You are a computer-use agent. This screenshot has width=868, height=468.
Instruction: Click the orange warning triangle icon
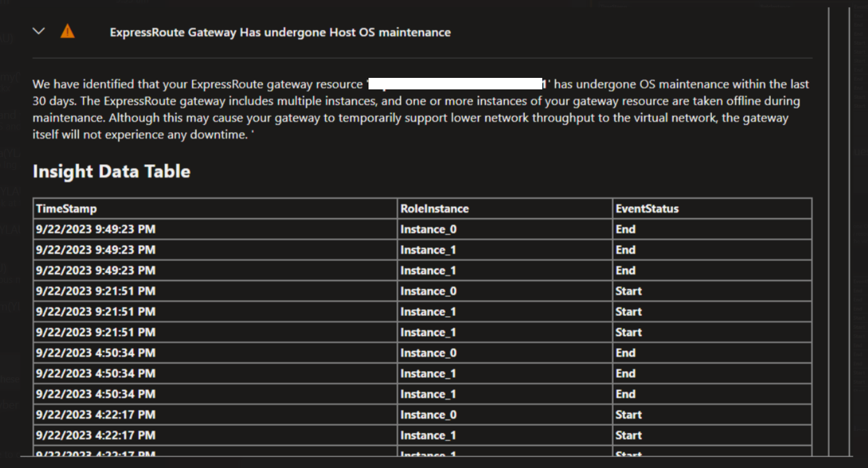pos(68,31)
